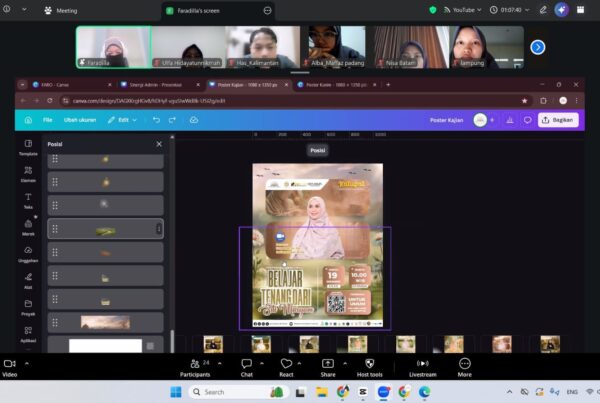Open the Canva File menu
This screenshot has width=600, height=403.
[47, 120]
